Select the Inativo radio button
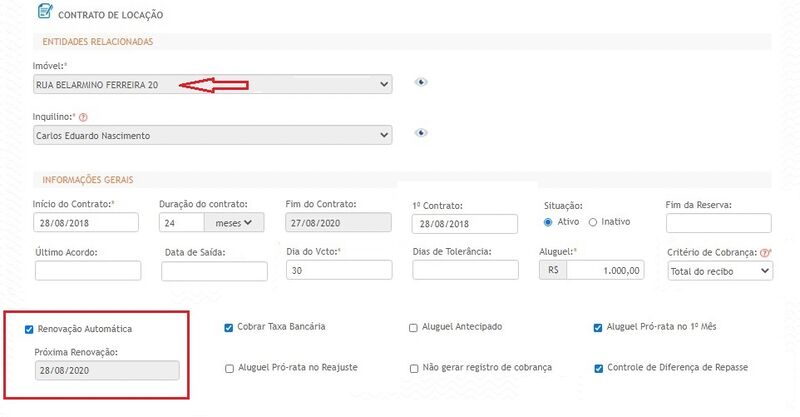Image resolution: width=800 pixels, height=417 pixels. coord(593,222)
